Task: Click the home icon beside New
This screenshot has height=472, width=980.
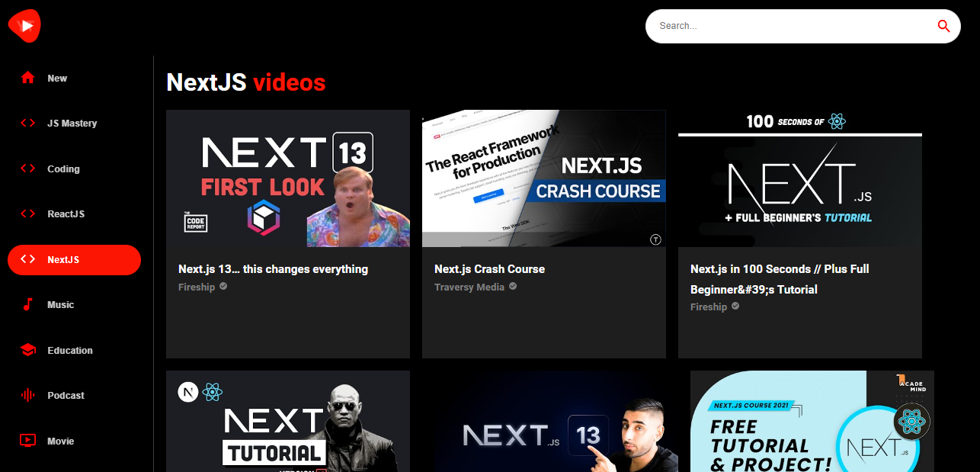Action: pyautogui.click(x=28, y=78)
